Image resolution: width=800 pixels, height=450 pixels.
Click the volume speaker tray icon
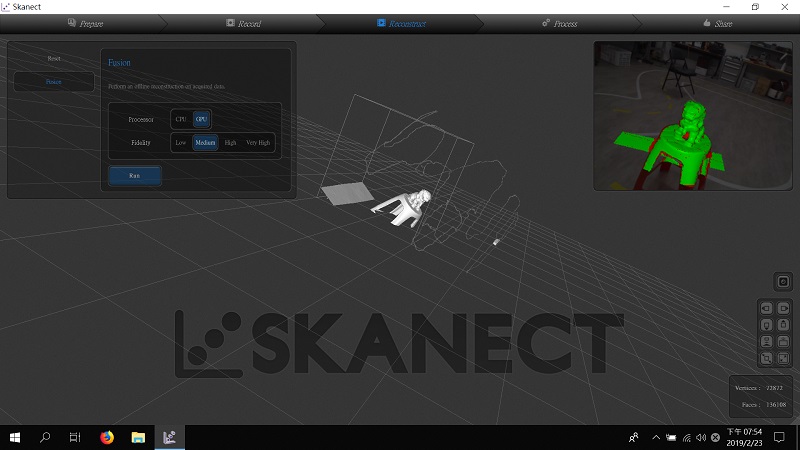[701, 438]
